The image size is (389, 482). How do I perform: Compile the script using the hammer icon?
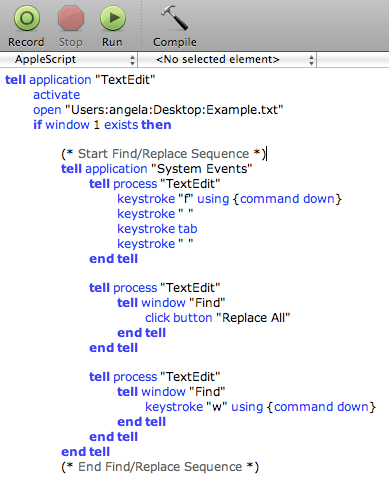[174, 18]
